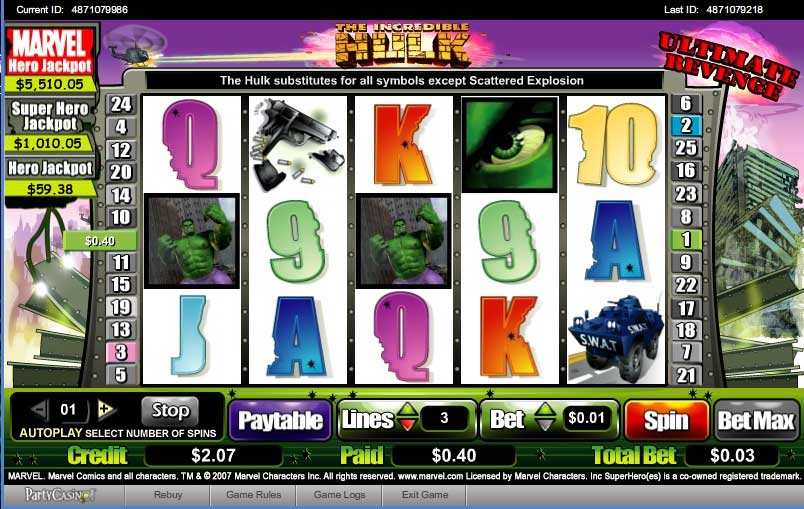Decrease lines with red down arrow

point(408,425)
